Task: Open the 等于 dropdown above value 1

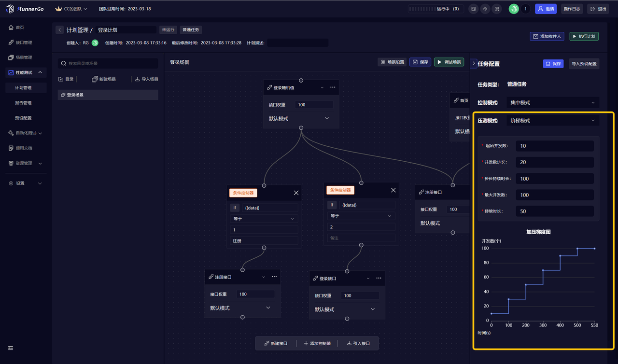Action: point(264,219)
